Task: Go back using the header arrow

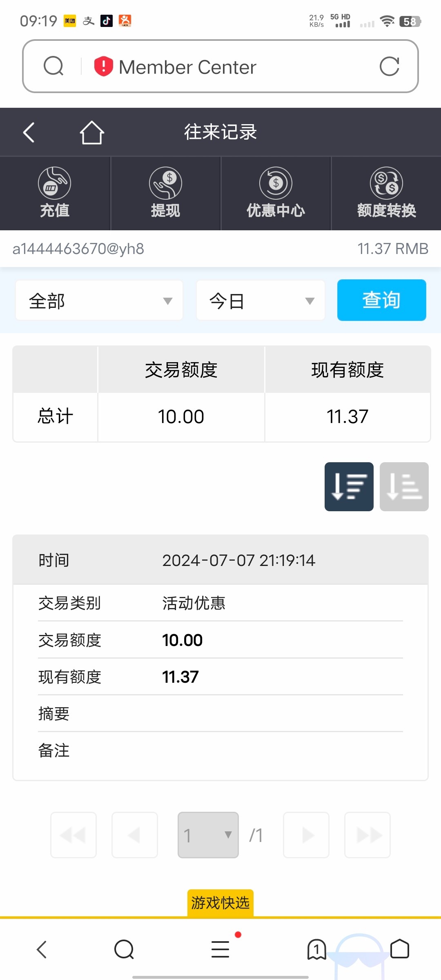Action: click(29, 132)
